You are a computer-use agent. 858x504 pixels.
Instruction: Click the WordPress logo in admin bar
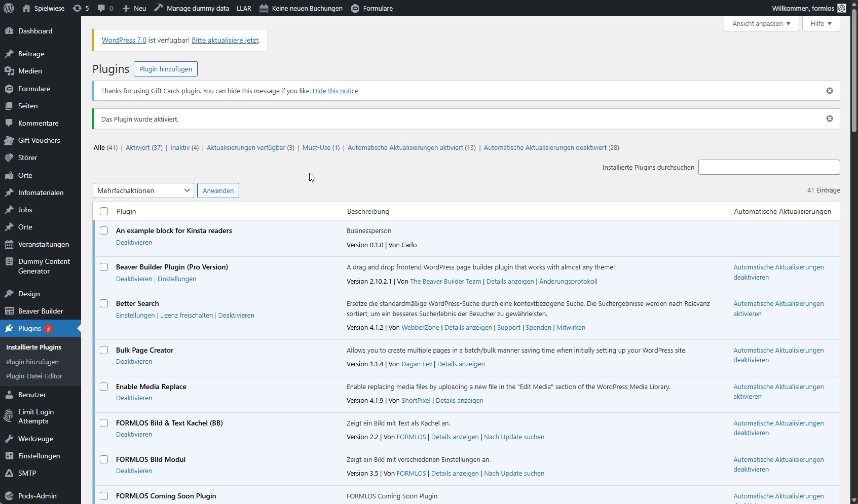[9, 8]
